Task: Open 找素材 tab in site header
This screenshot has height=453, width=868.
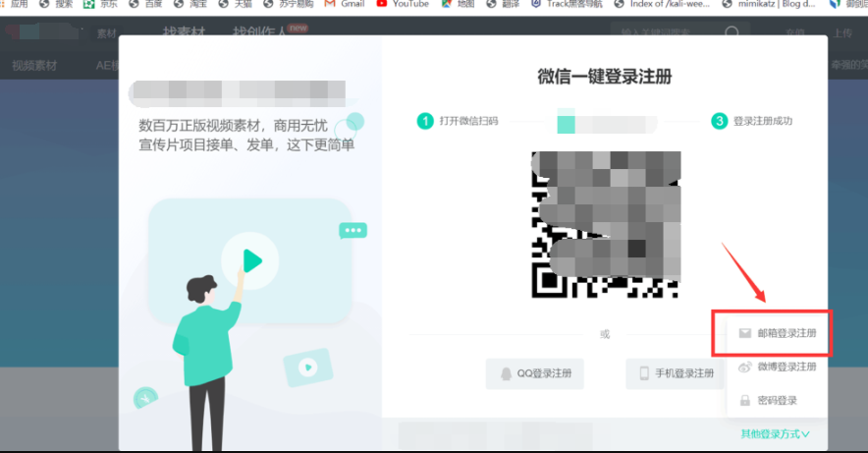Action: [x=184, y=32]
